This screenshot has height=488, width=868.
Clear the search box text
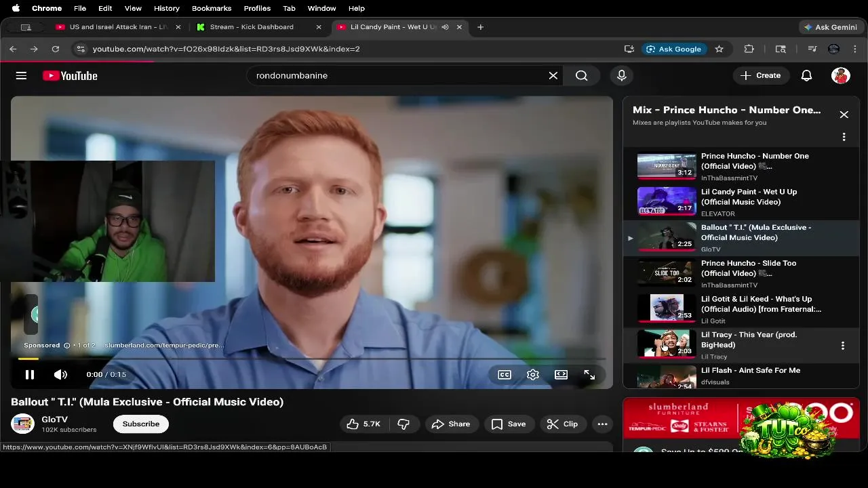click(553, 76)
